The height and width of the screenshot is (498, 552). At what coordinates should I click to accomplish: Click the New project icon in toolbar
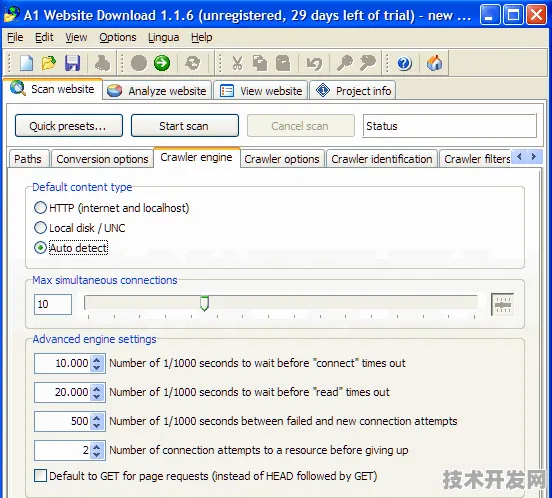[26, 63]
